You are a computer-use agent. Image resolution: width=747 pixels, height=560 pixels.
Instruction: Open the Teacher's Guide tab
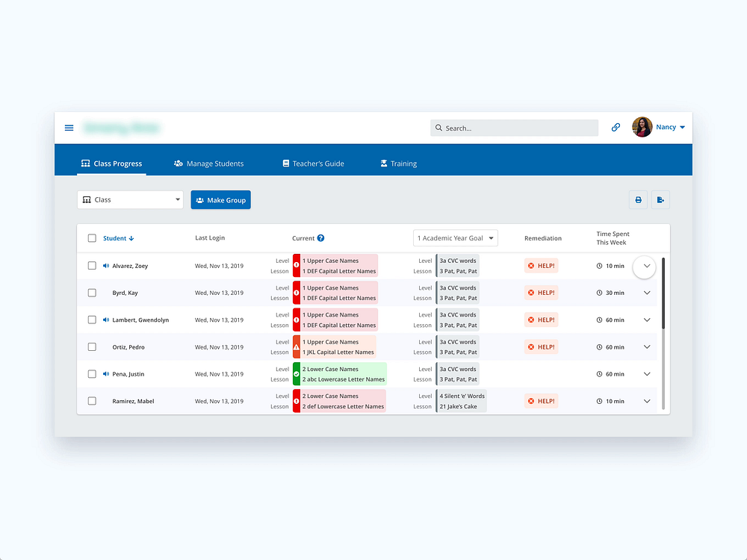(313, 164)
